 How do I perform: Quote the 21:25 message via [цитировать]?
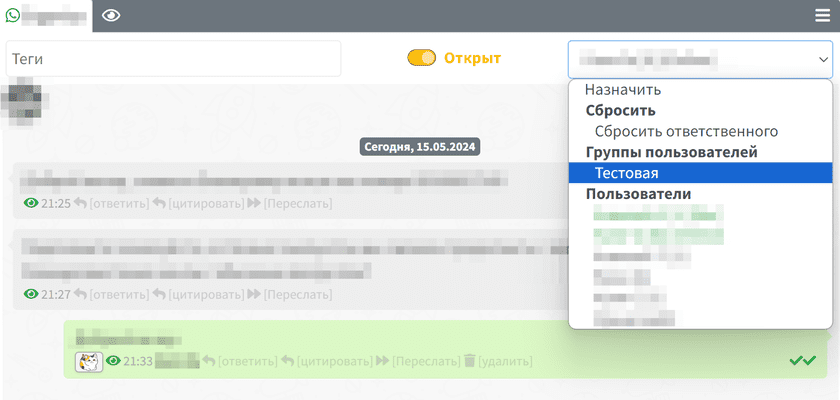click(x=206, y=204)
